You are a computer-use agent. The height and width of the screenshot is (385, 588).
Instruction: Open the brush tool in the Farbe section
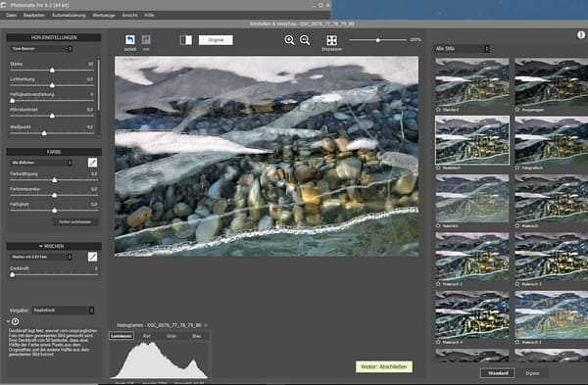92,163
